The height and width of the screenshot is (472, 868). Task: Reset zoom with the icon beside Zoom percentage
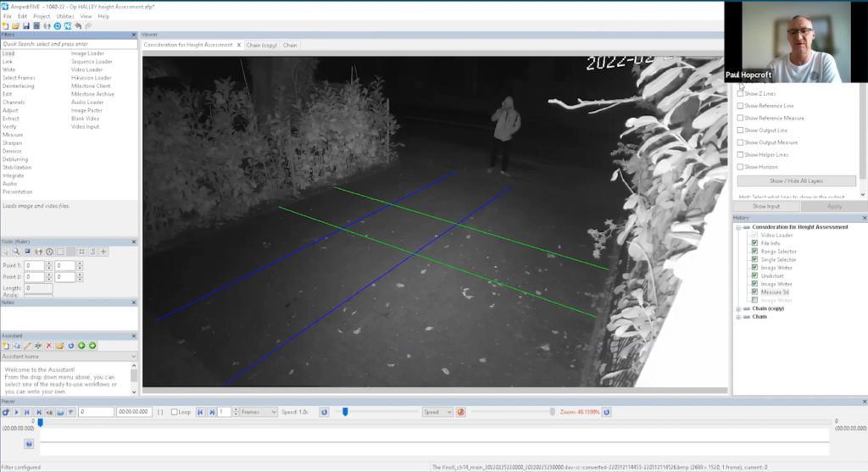(x=607, y=412)
